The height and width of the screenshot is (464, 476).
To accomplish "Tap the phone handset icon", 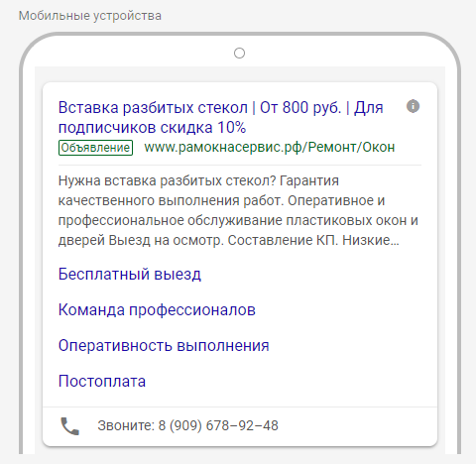I will click(69, 425).
